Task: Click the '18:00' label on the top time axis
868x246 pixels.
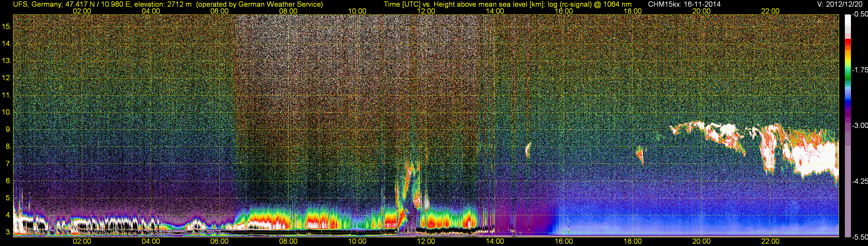Action: coord(632,11)
